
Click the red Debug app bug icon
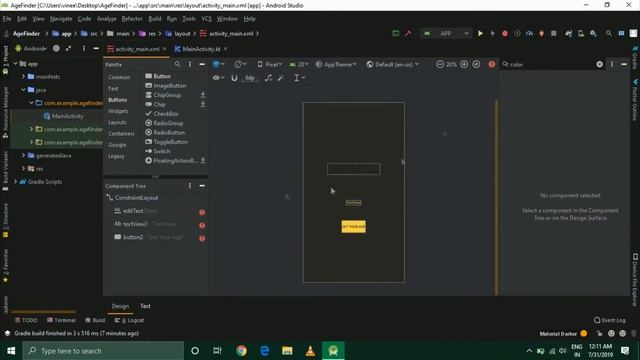(x=505, y=33)
